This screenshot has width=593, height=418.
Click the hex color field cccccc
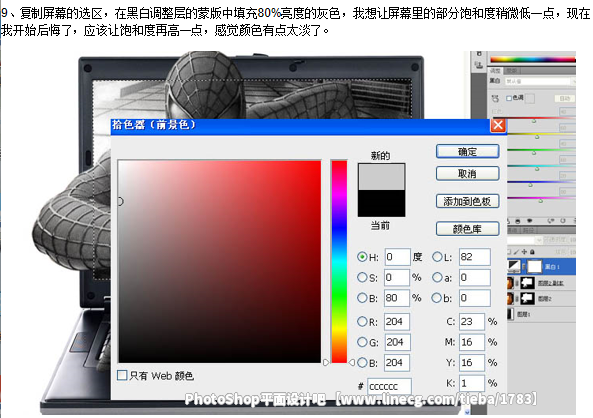point(389,386)
